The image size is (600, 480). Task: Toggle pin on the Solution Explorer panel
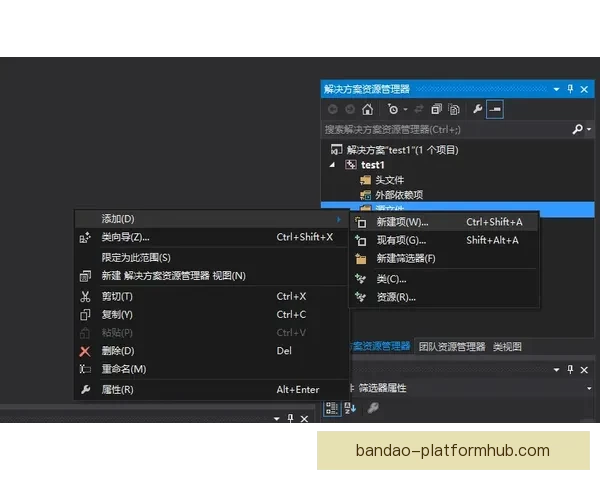click(571, 89)
